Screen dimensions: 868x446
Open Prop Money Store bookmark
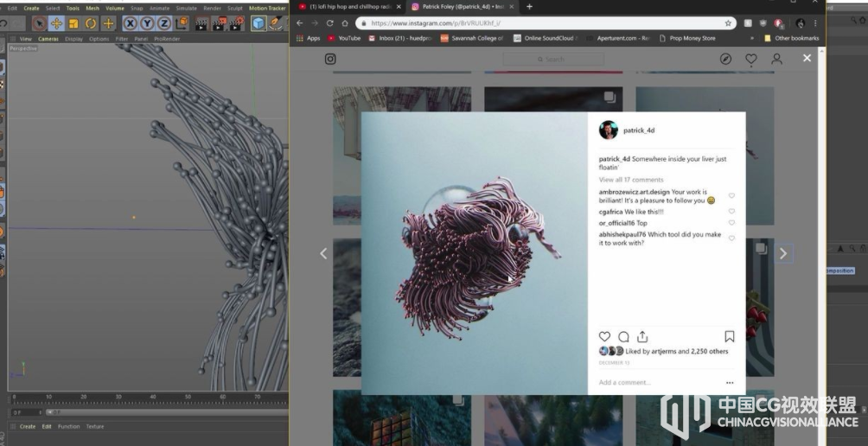click(x=687, y=38)
